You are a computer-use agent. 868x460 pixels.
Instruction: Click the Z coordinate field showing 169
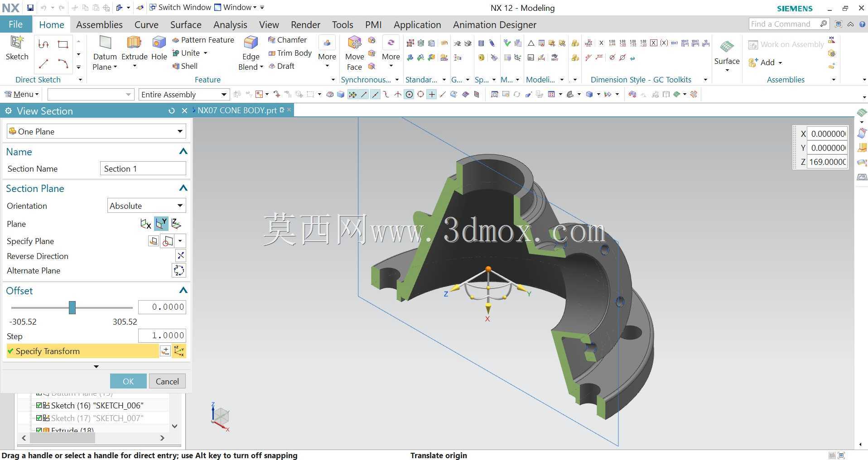tap(828, 162)
